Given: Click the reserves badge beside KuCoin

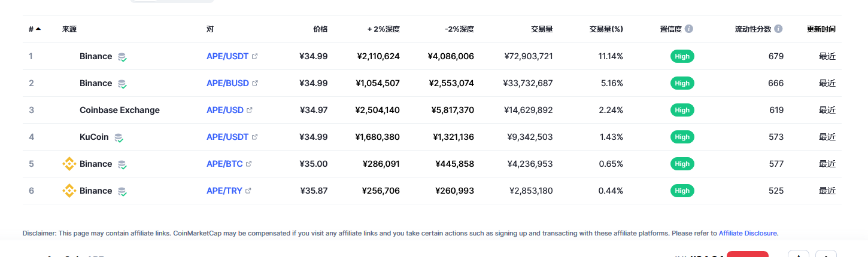Looking at the screenshot, I should tap(119, 137).
